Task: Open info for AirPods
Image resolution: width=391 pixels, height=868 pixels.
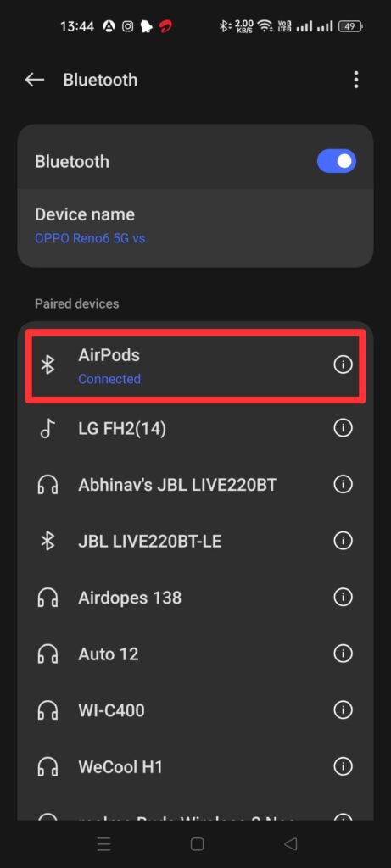Action: click(343, 364)
